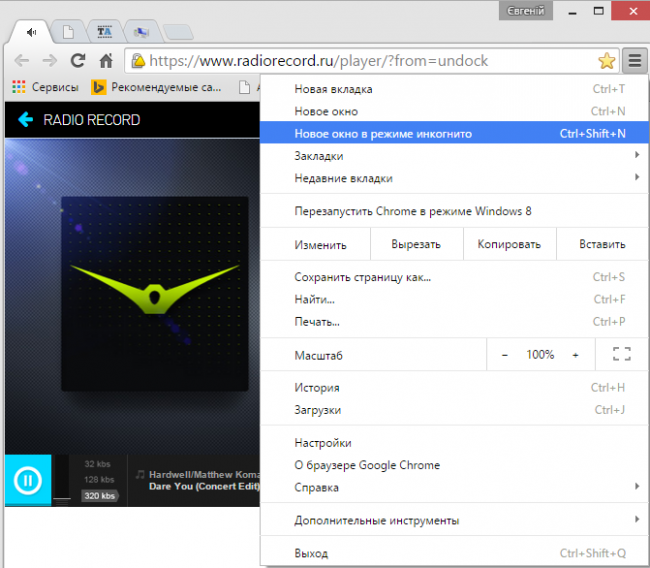Viewport: 650px width, 568px height.
Task: Choose Выход to quit Chrome
Action: point(454,553)
